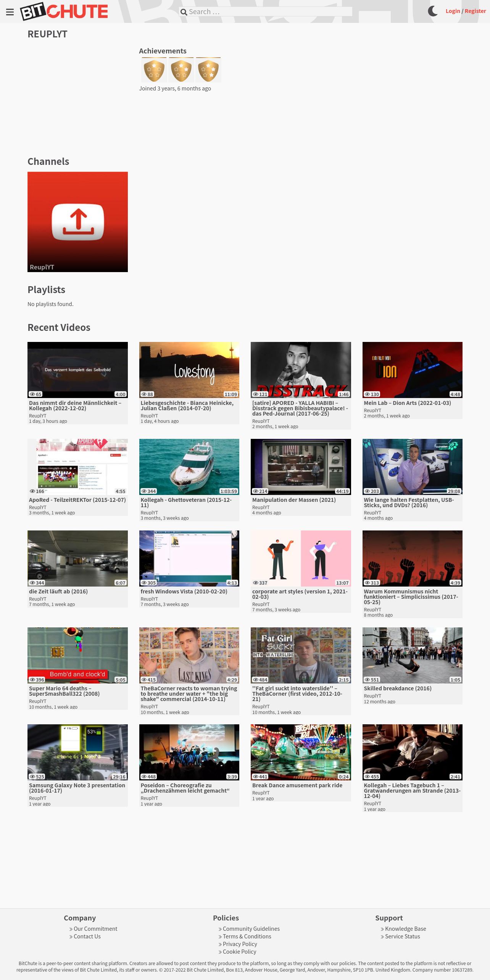This screenshot has width=490, height=980.
Task: Open Liebesgeschichte Lovestory video thumbnail
Action: 189,370
